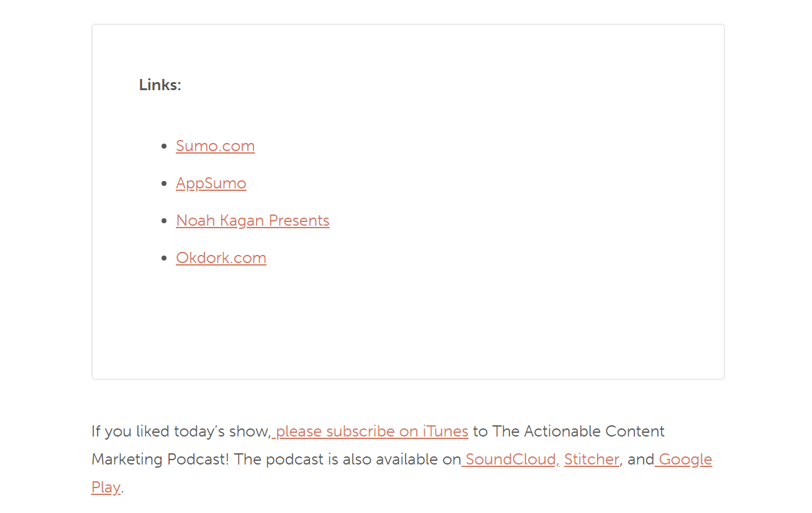Open the Sumo.com link
Screen dimensions: 812x513
tap(215, 146)
